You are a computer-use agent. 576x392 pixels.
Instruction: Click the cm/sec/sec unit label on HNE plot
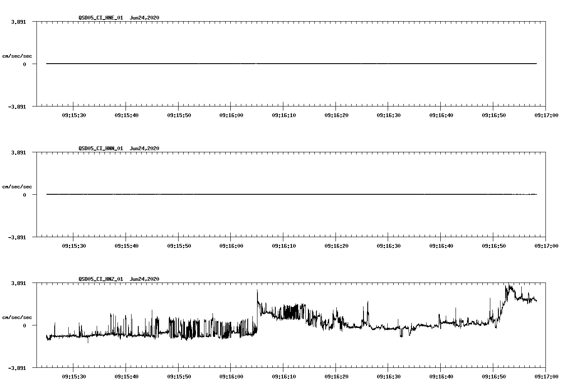coord(17,56)
